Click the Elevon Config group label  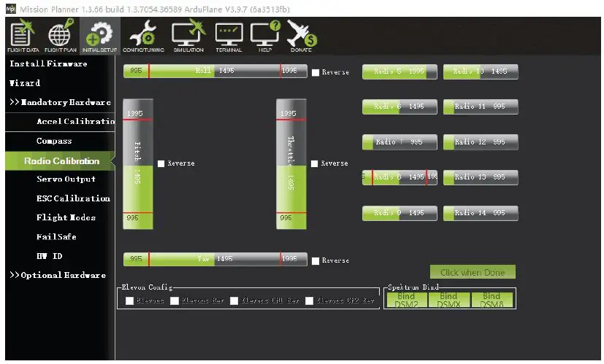(147, 287)
